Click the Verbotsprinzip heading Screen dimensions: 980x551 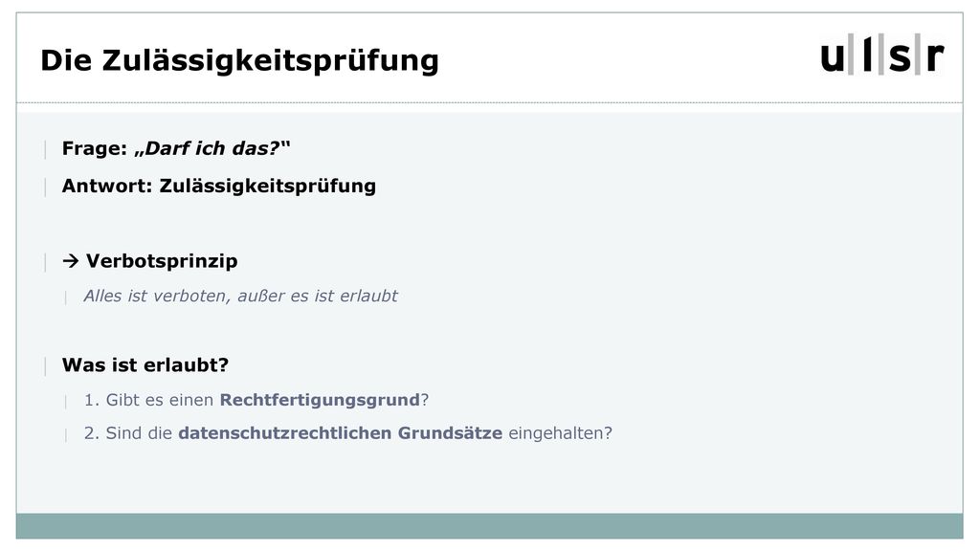pyautogui.click(x=162, y=260)
